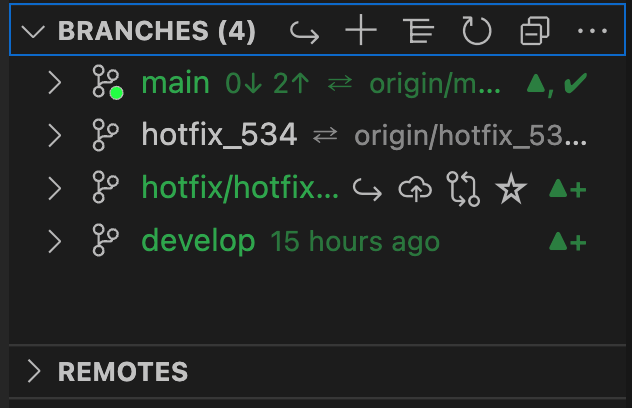Collapse the BRANCHES section chevron
This screenshot has height=408, width=632.
pos(33,31)
